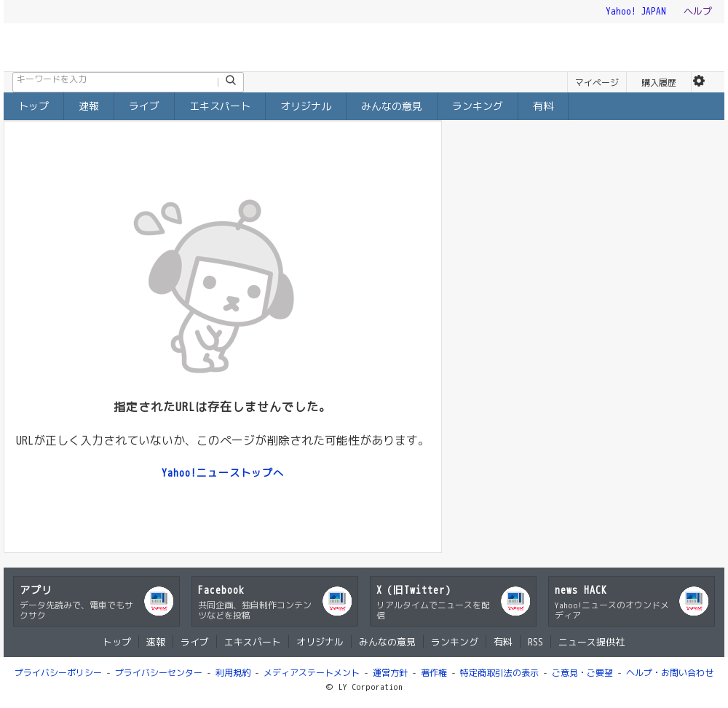
Task: Click the アプリ footer logo icon
Action: (159, 601)
